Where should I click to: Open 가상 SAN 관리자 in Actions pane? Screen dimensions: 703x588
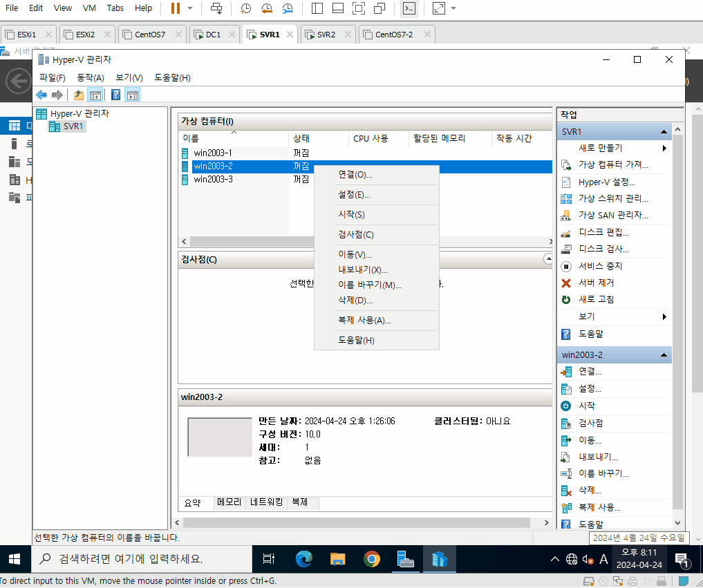(x=613, y=215)
